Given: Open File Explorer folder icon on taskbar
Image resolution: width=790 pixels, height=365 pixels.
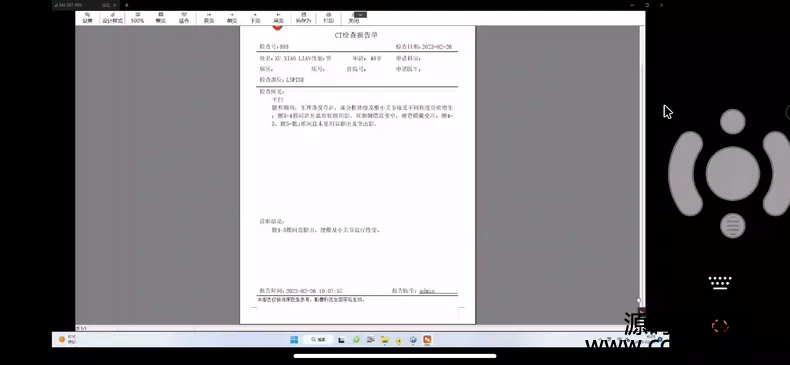Looking at the screenshot, I should (384, 340).
